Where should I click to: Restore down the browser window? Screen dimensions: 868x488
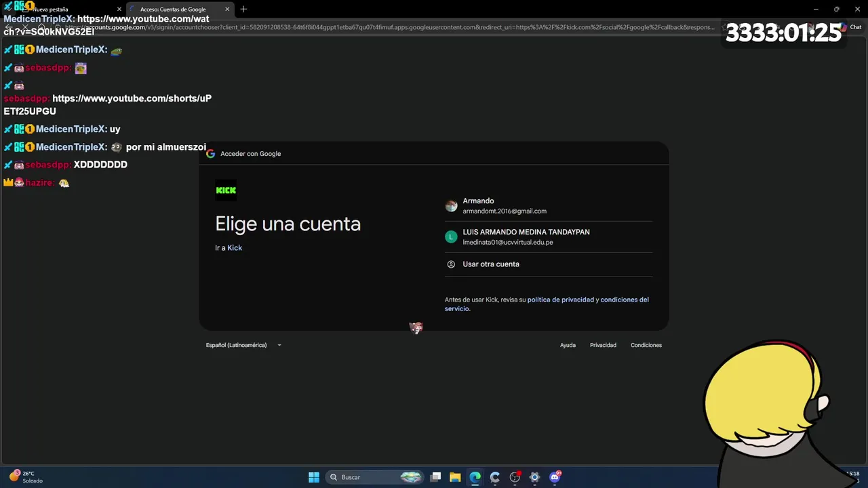click(x=836, y=9)
